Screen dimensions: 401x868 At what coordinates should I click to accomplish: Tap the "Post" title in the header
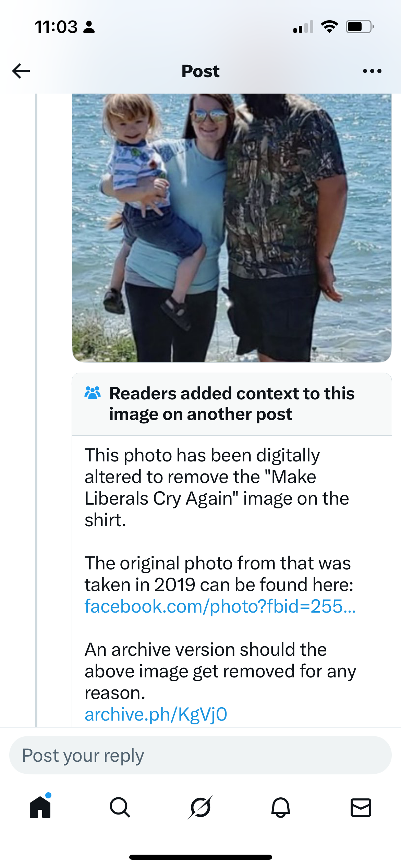pyautogui.click(x=200, y=71)
